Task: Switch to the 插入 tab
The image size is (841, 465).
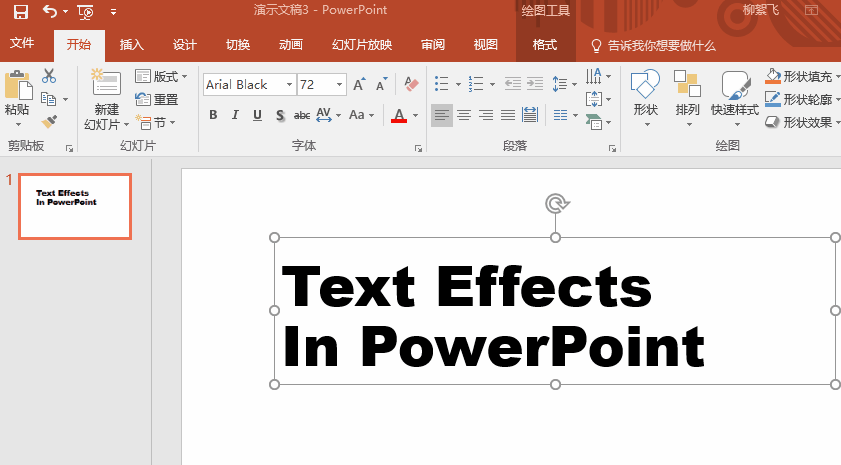Action: tap(131, 45)
